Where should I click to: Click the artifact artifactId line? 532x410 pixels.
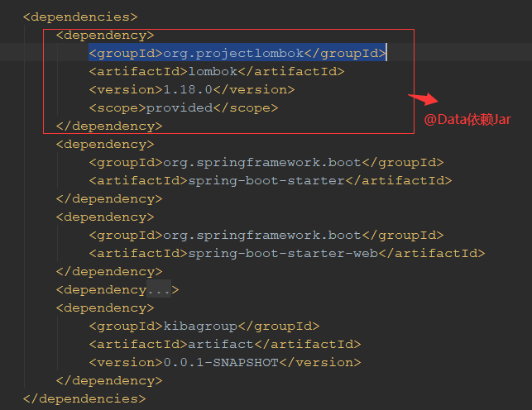(x=225, y=344)
